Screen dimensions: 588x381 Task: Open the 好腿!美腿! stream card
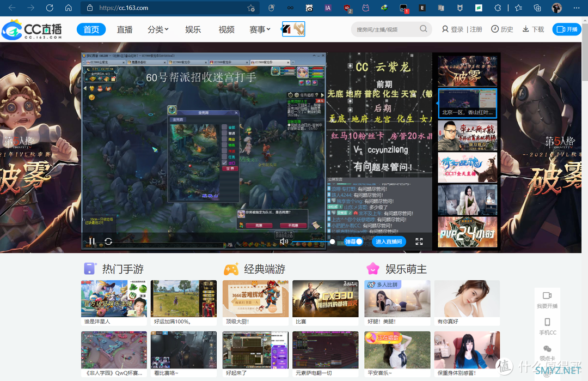[x=397, y=303]
